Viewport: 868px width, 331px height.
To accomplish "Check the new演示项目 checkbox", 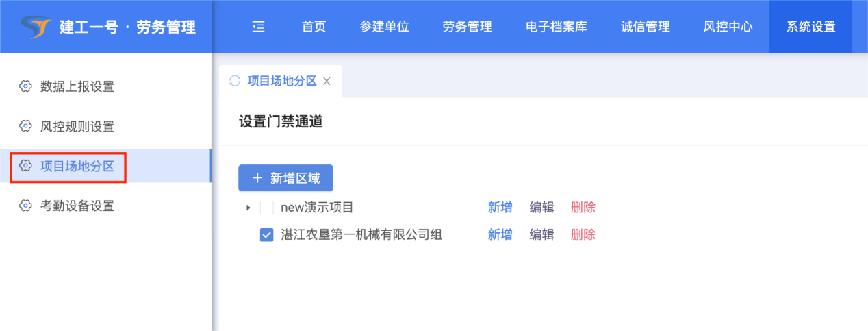I will [267, 208].
